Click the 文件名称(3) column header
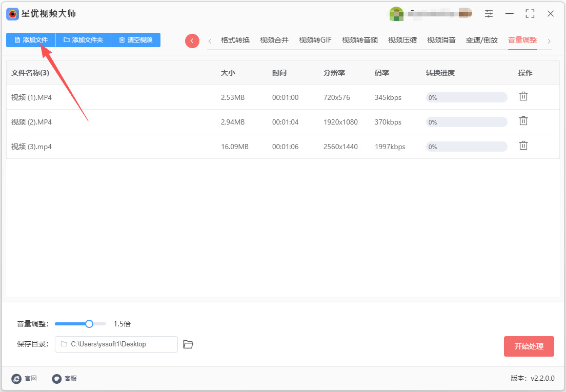 coord(30,73)
